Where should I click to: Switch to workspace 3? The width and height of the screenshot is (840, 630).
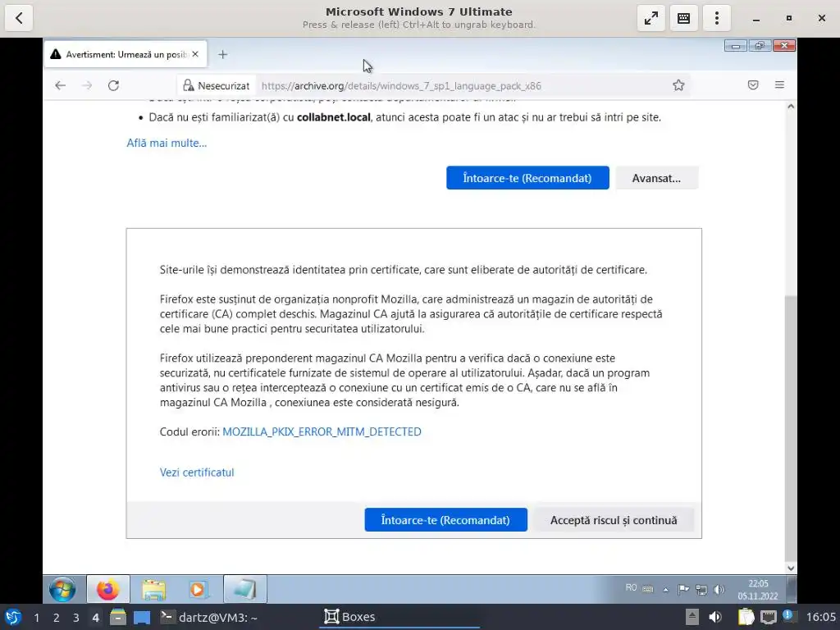[x=76, y=618]
